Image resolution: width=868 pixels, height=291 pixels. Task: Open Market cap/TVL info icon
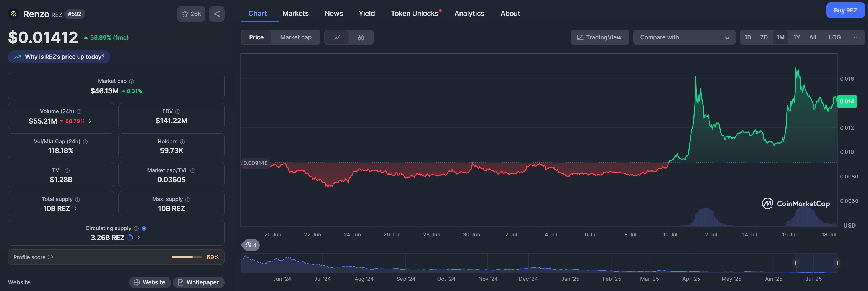193,170
